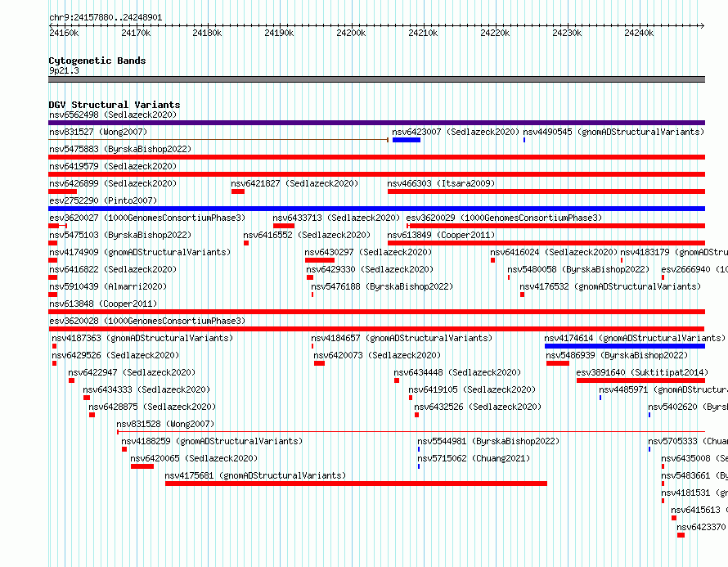Click nsv4184657 gnomAD variant label

402,338
